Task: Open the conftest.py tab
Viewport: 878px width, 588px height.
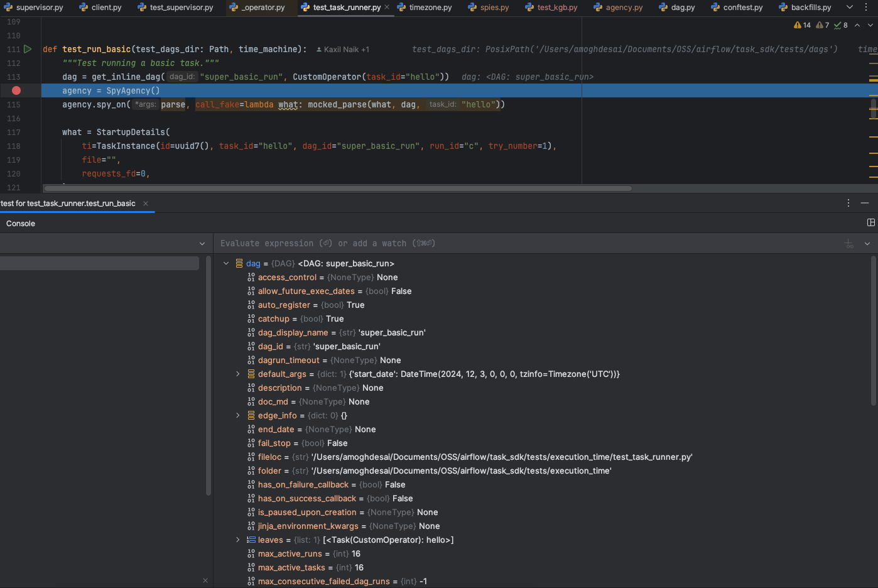Action: (737, 8)
